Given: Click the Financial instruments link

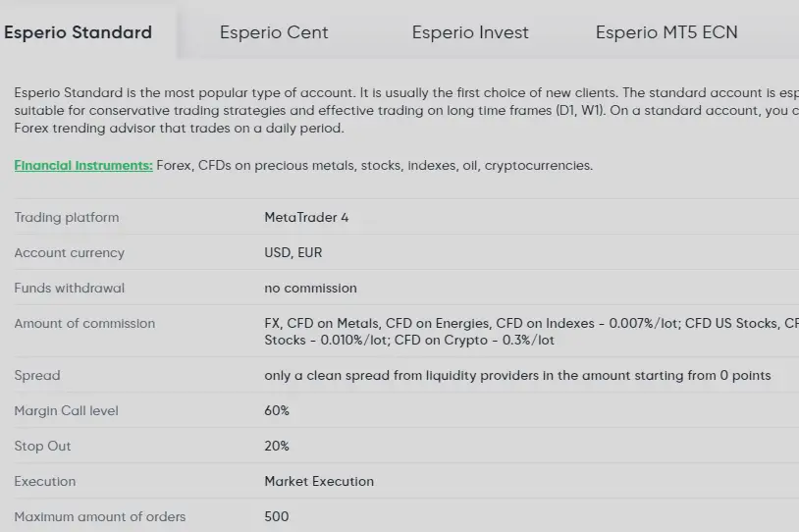Looking at the screenshot, I should pos(83,165).
